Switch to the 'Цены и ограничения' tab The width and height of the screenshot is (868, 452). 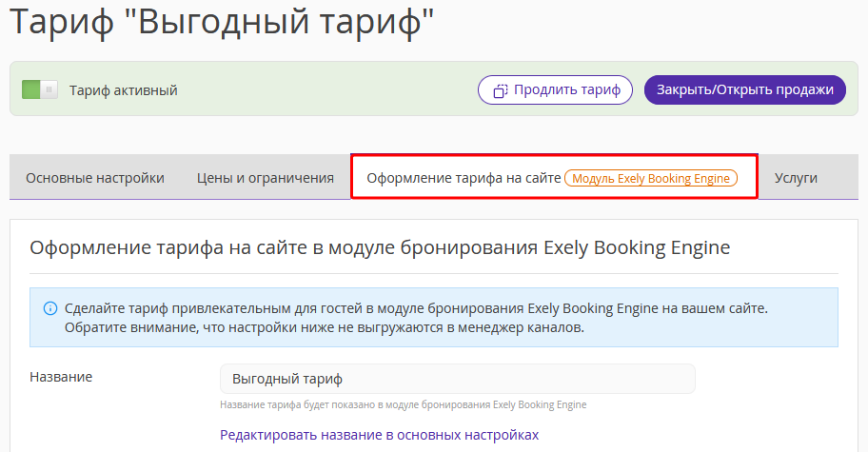266,178
